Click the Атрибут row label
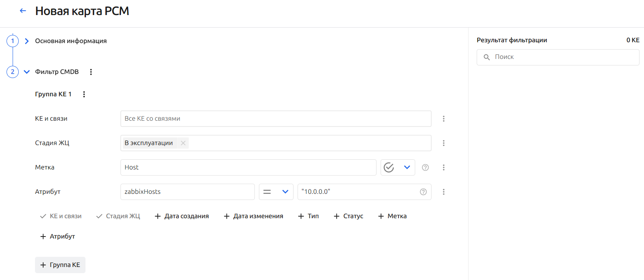Image resolution: width=644 pixels, height=280 pixels. 48,192
